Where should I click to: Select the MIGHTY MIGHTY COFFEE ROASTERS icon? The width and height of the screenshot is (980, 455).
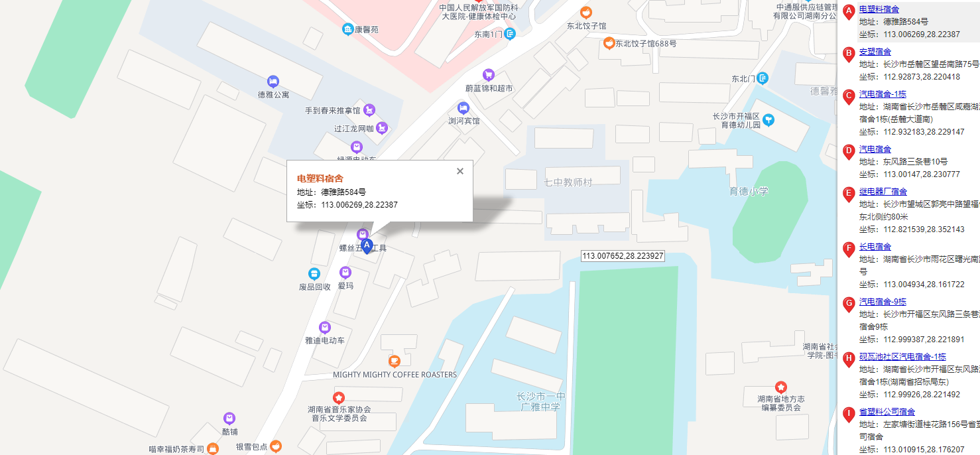[395, 361]
